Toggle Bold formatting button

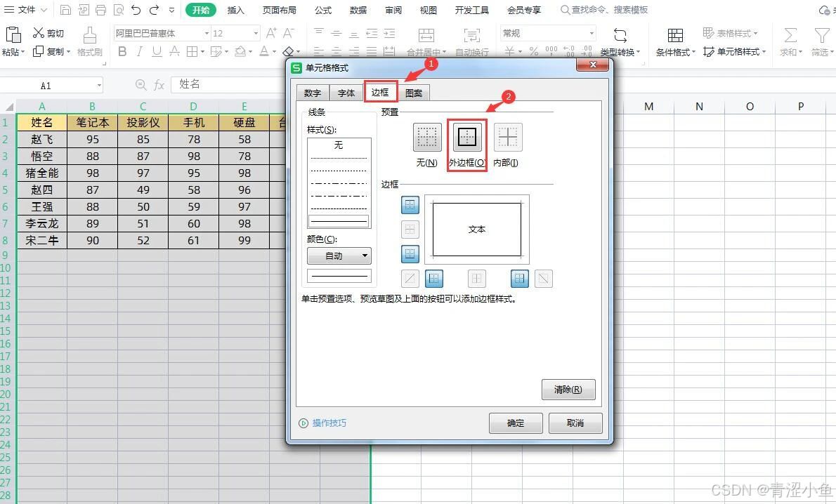pos(122,51)
